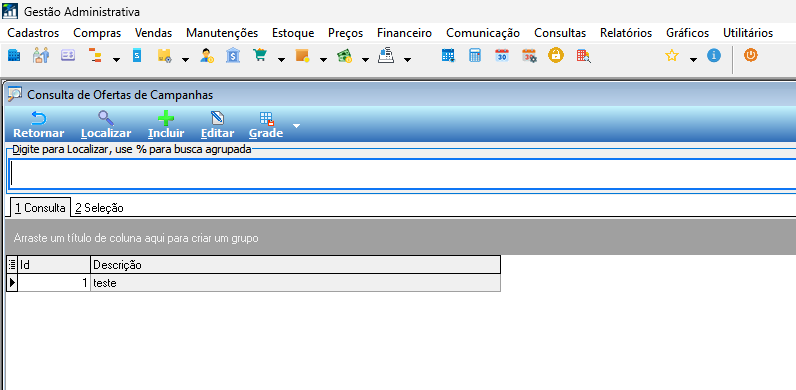Screen dimensions: 796x390
Task: Click the blue S document icon
Action: click(137, 55)
